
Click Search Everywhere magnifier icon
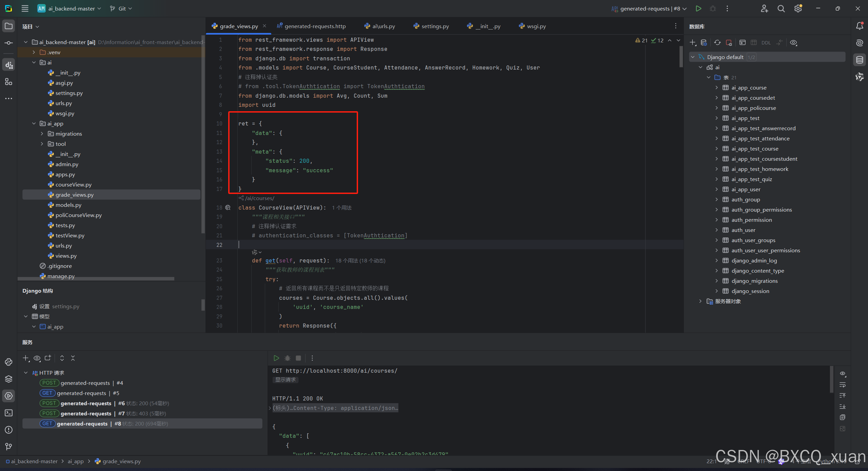tap(781, 8)
